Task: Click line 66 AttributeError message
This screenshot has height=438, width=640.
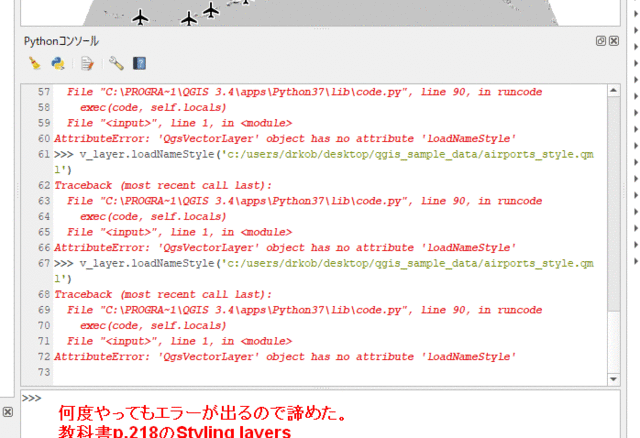Action: 285,248
